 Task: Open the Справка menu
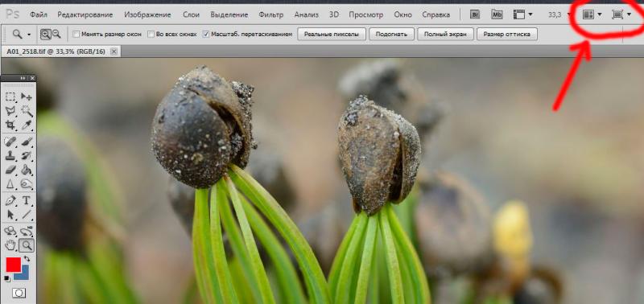pyautogui.click(x=436, y=14)
